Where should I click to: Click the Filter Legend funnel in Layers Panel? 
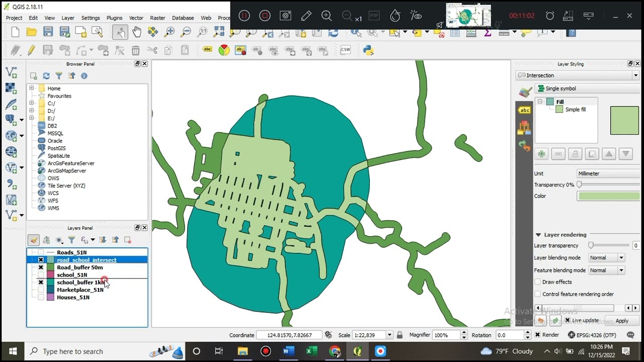(x=71, y=240)
